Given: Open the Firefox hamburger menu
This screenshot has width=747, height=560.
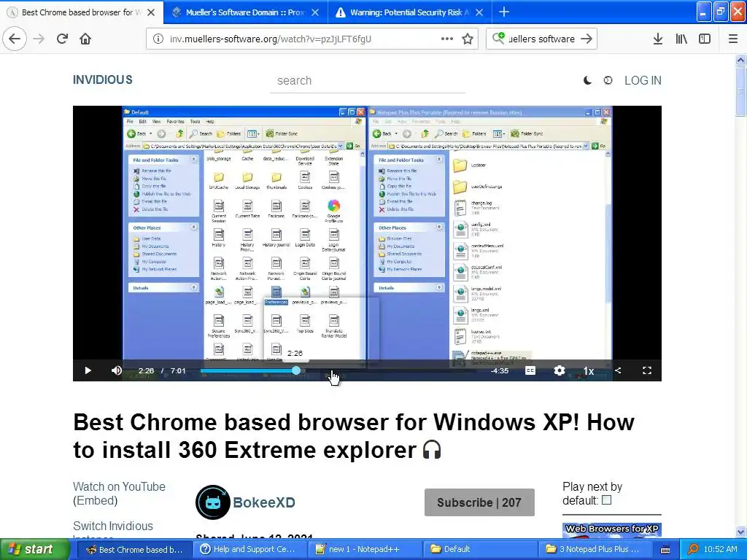Looking at the screenshot, I should (x=733, y=39).
